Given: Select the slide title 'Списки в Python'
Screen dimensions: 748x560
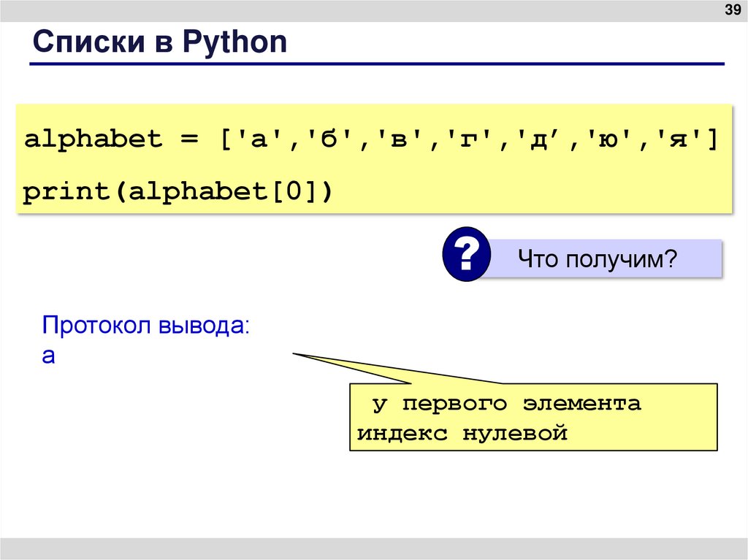Looking at the screenshot, I should point(160,42).
